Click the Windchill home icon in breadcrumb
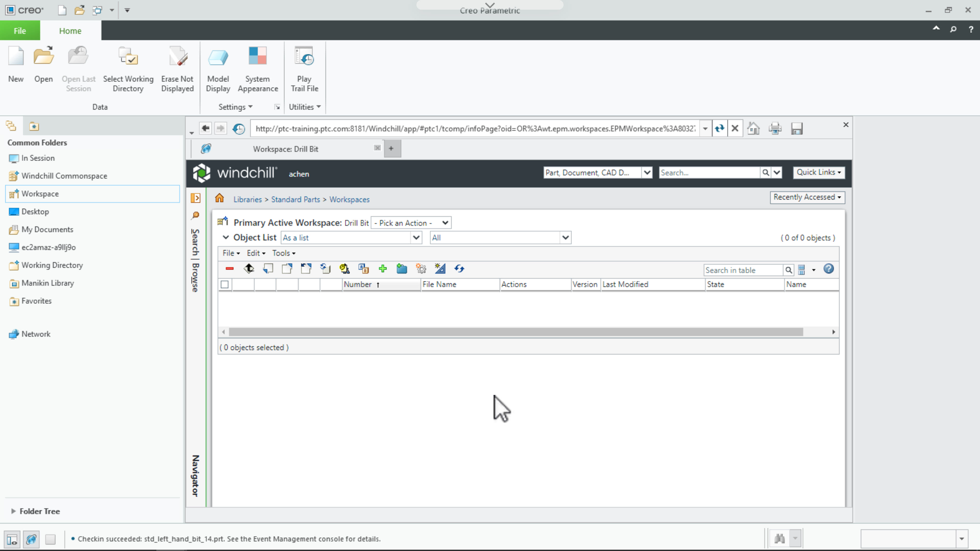Screen dimensions: 980x551 click(x=219, y=198)
